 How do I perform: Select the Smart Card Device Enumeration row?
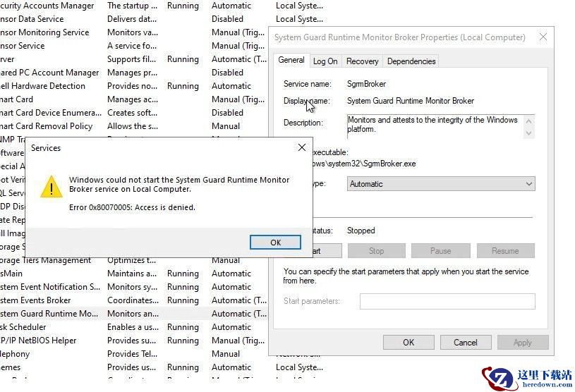click(133, 113)
